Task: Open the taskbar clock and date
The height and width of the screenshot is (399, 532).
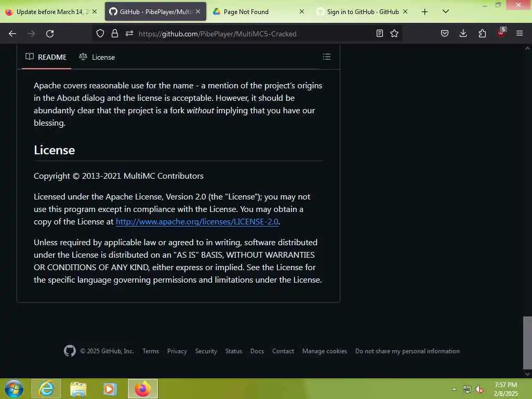Action: point(506,389)
